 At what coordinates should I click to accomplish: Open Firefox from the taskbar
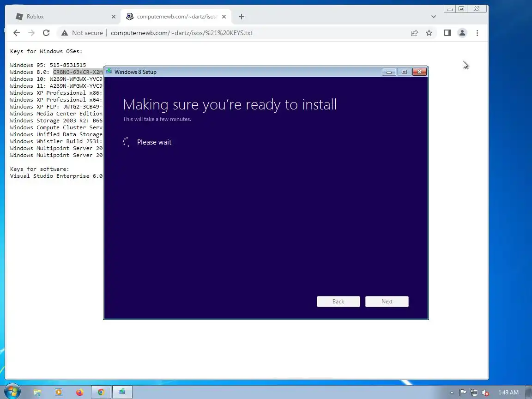click(x=80, y=393)
